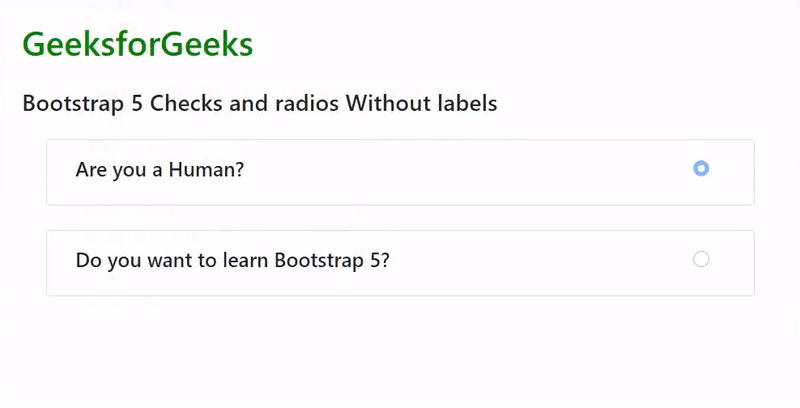This screenshot has width=800, height=408.
Task: Click the "Are you a Human?" question text
Action: pos(160,170)
